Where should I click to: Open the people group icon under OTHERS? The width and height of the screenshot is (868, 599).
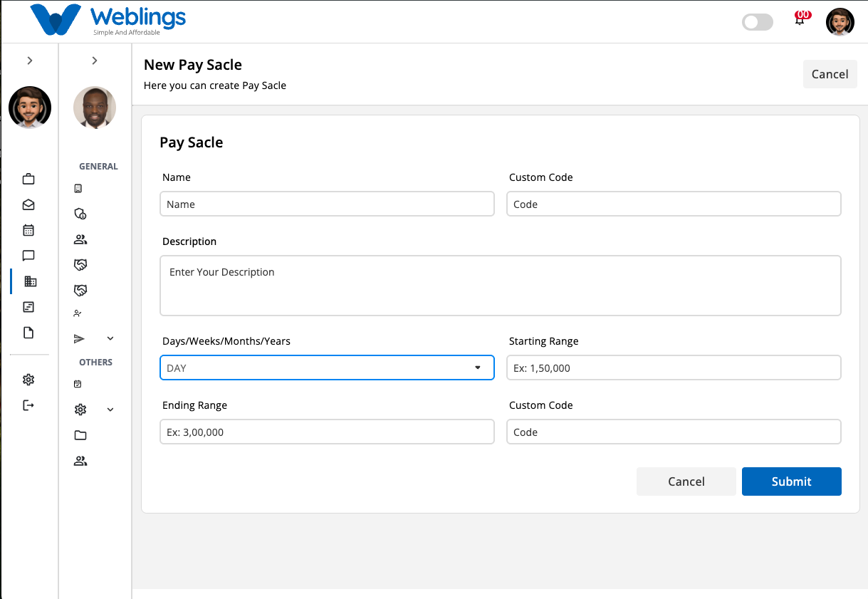tap(80, 461)
